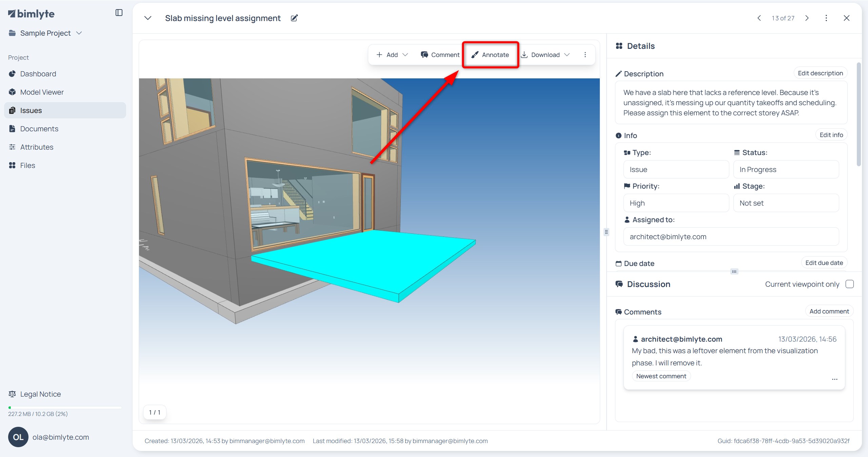The width and height of the screenshot is (868, 457).
Task: Click ola@bimlyte.com account name
Action: pyautogui.click(x=61, y=437)
